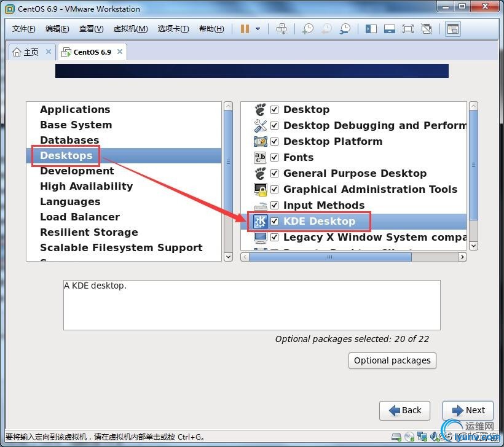Uncheck Desktop Debugging and Performance checkbox
504x447 pixels.
[274, 125]
